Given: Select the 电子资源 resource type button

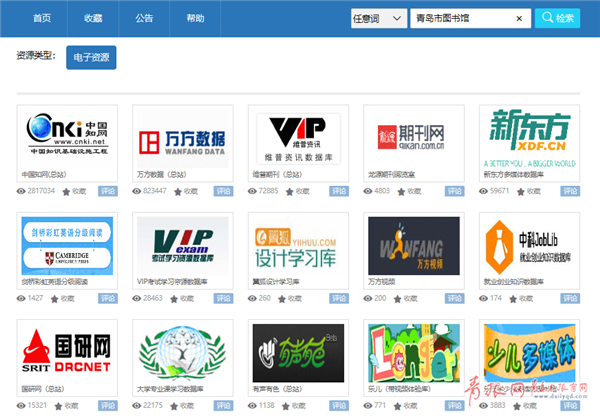Looking at the screenshot, I should 91,58.
